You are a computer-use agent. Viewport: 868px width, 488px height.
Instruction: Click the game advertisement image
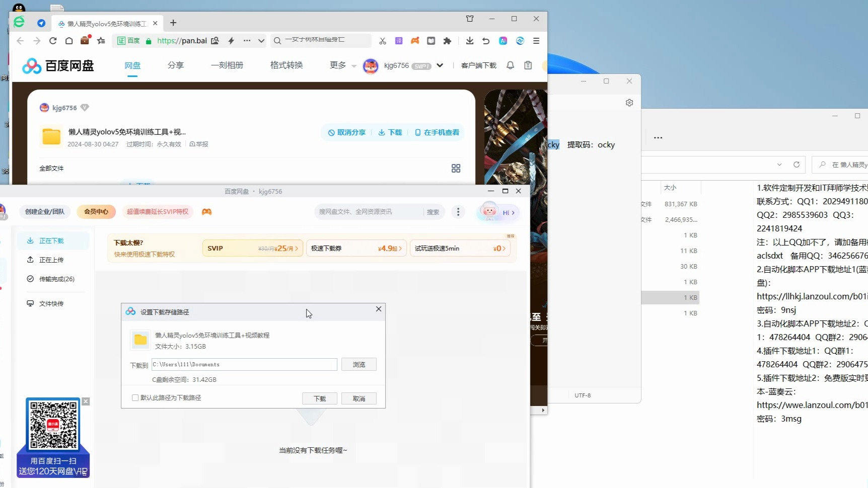pyautogui.click(x=516, y=137)
